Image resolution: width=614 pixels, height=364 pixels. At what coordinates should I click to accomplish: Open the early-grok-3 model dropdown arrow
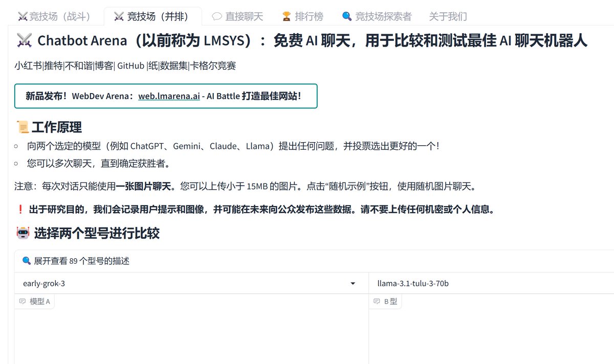(x=353, y=284)
